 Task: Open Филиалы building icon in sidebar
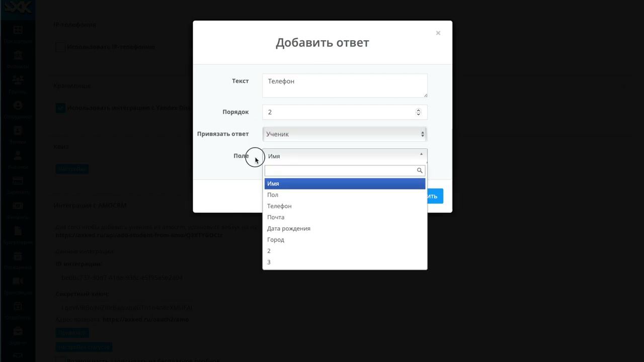point(18,55)
